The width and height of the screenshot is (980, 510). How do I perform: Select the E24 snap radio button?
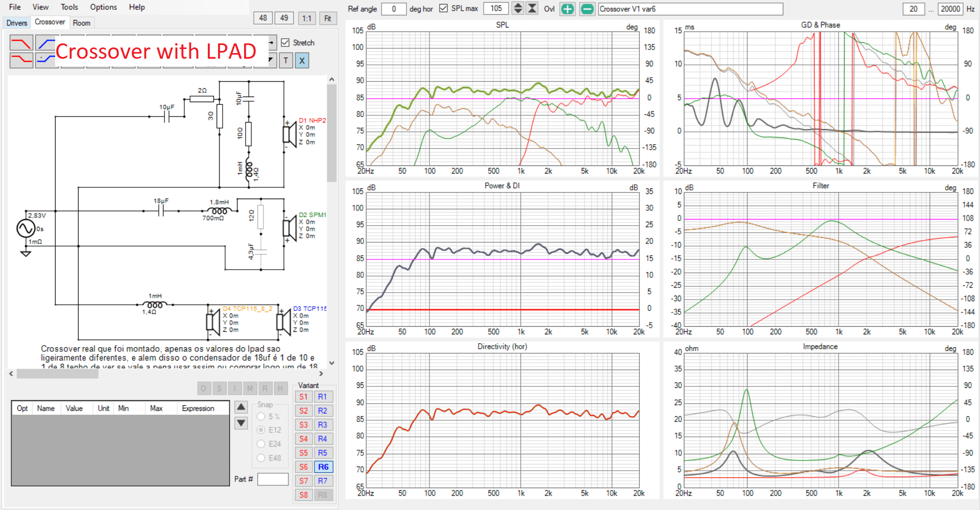261,444
